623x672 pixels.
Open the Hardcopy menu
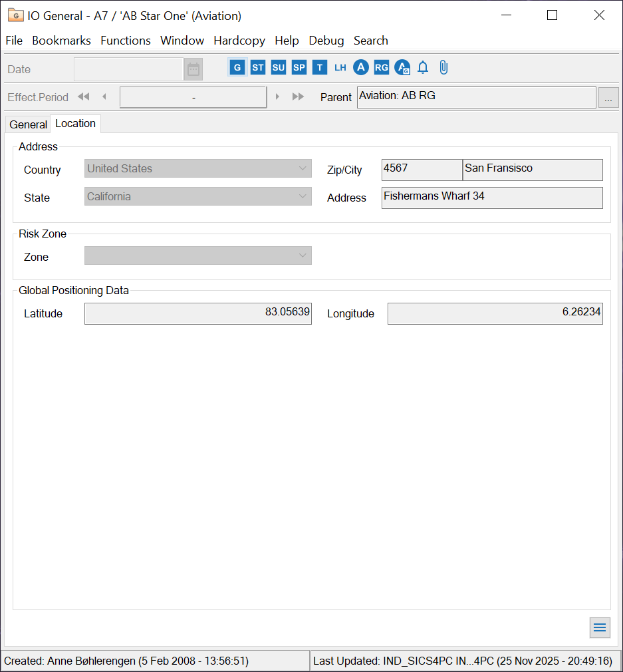tap(239, 41)
